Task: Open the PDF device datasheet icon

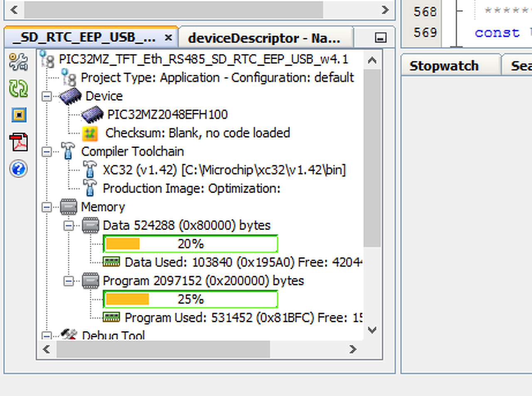Action: click(x=19, y=142)
